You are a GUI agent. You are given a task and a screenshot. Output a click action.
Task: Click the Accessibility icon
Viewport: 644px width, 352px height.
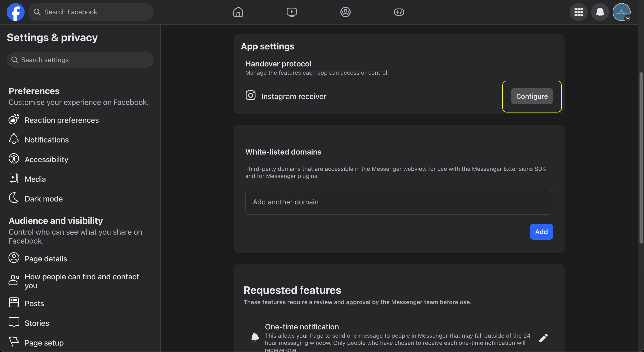(14, 159)
